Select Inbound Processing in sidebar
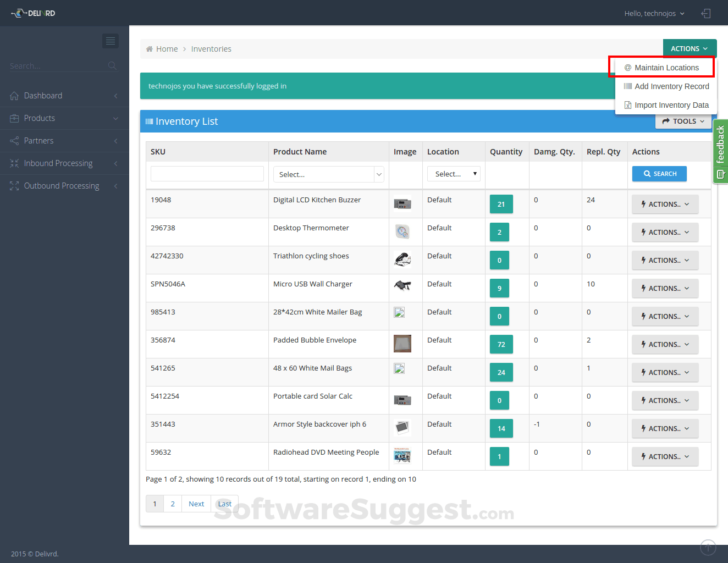 point(57,163)
